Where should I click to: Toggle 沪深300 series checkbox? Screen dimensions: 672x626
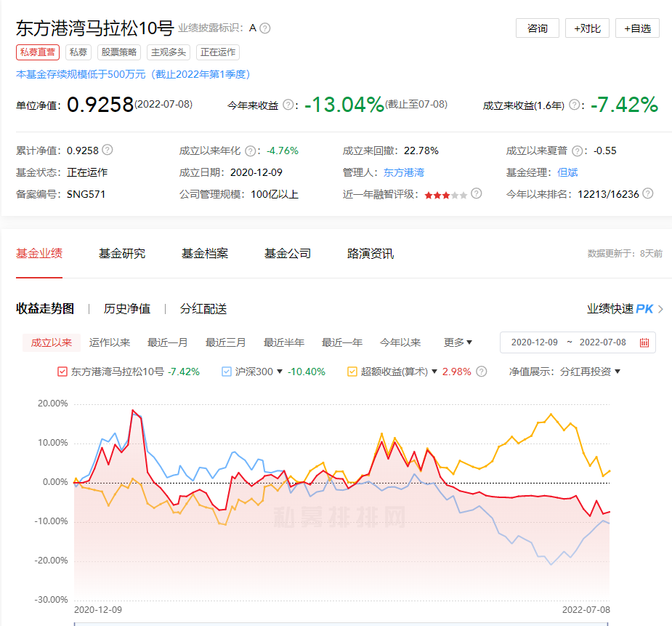pyautogui.click(x=226, y=372)
